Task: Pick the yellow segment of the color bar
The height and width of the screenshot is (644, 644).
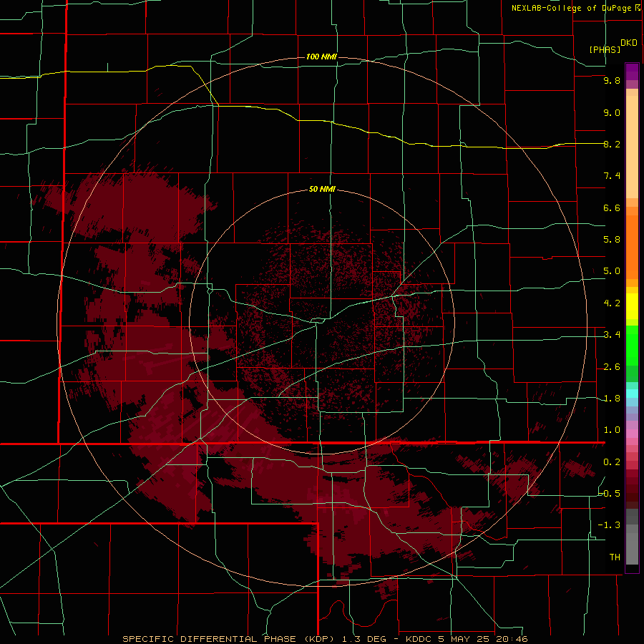Action: (632, 306)
